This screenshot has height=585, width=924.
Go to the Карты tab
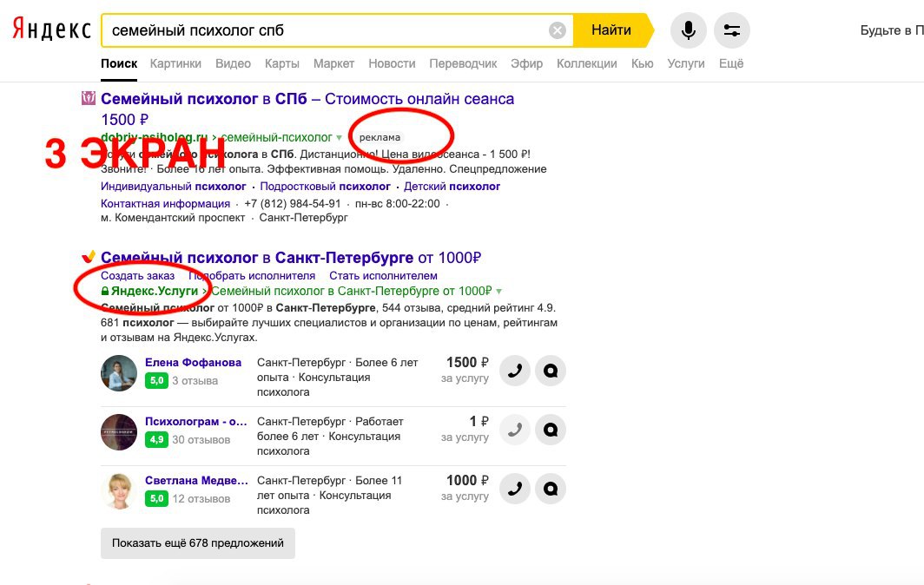click(281, 63)
